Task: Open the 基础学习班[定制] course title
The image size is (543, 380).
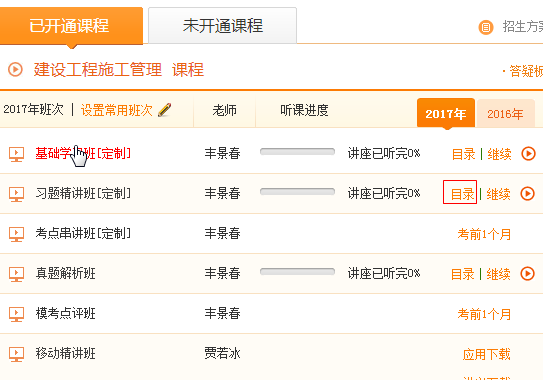Action: tap(83, 153)
